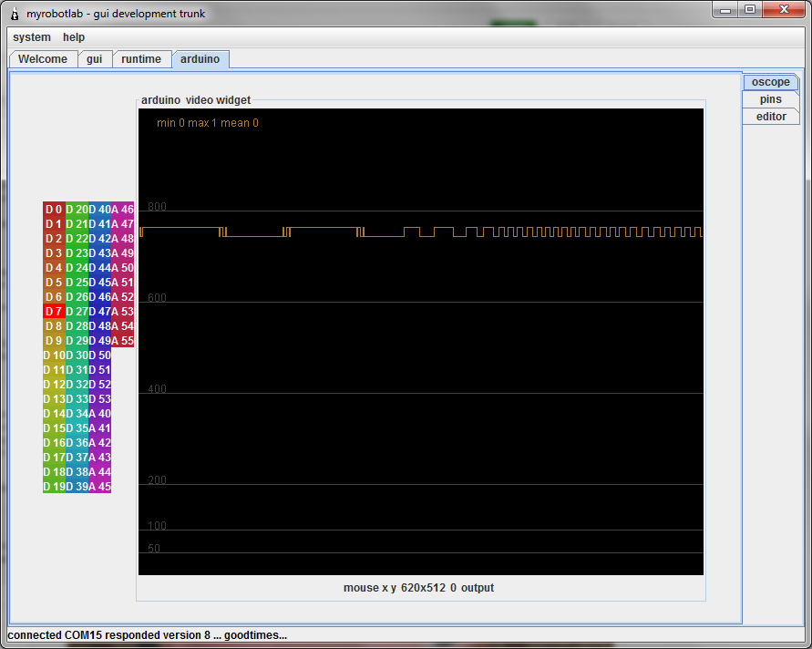Click the D 23 pin button
The image size is (812, 649).
coord(77,252)
